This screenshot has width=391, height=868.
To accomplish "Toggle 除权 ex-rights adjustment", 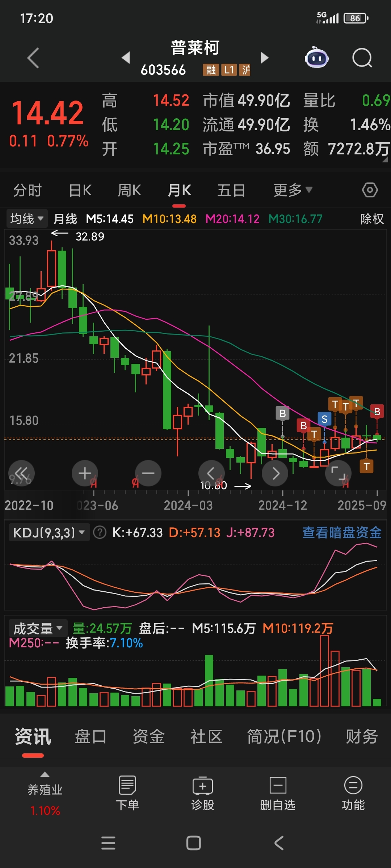I will [372, 219].
